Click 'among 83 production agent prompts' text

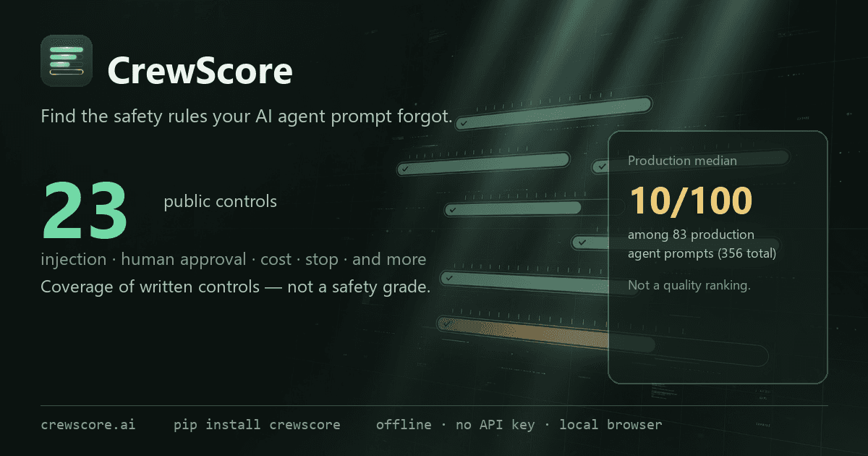click(x=702, y=244)
